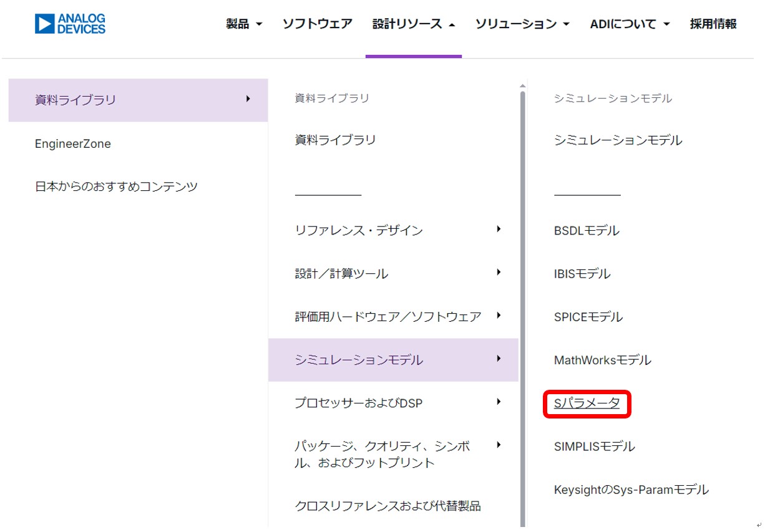Click the Analog Devices logo
765x532 pixels.
click(x=70, y=24)
